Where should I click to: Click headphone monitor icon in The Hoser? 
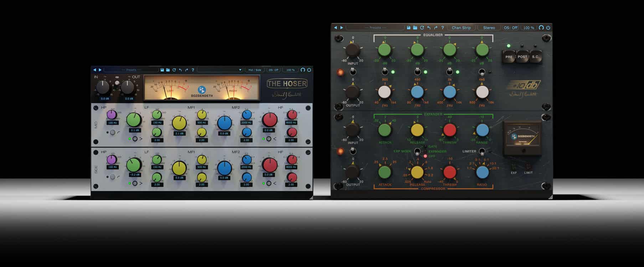(x=303, y=70)
